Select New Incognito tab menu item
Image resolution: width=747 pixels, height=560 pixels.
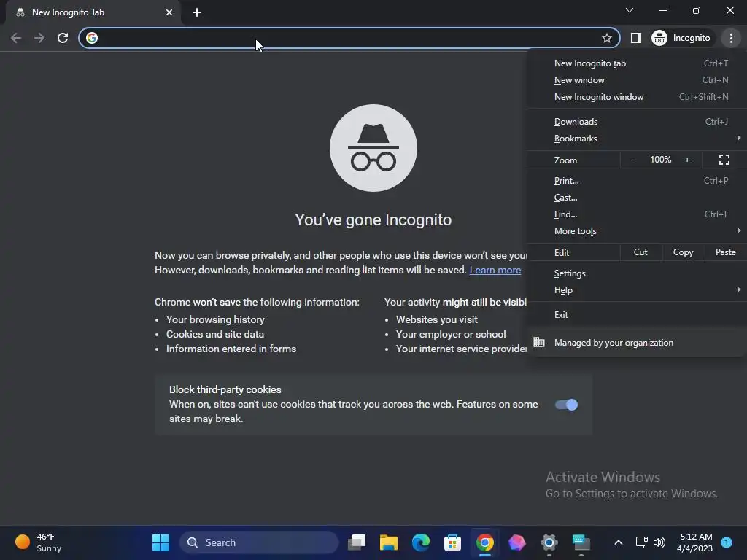[636, 63]
